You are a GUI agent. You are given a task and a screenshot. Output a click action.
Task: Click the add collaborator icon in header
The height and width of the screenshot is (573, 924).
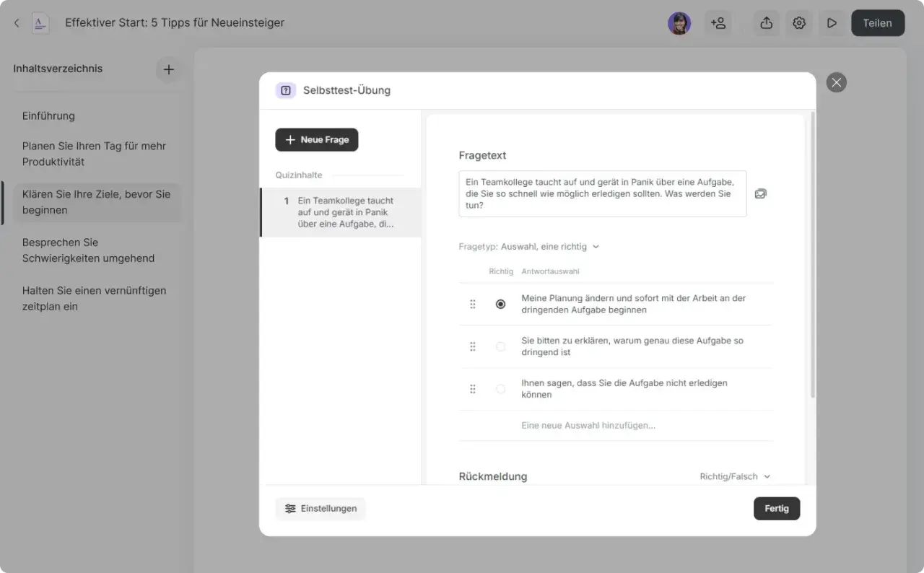click(x=718, y=23)
